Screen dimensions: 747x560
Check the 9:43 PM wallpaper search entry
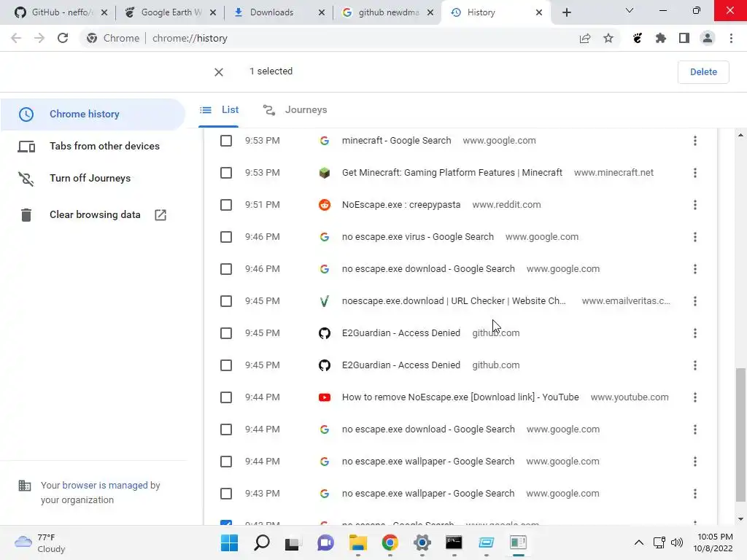226,494
